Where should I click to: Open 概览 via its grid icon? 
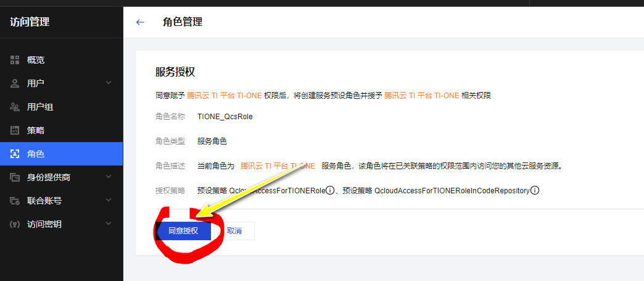[15, 60]
